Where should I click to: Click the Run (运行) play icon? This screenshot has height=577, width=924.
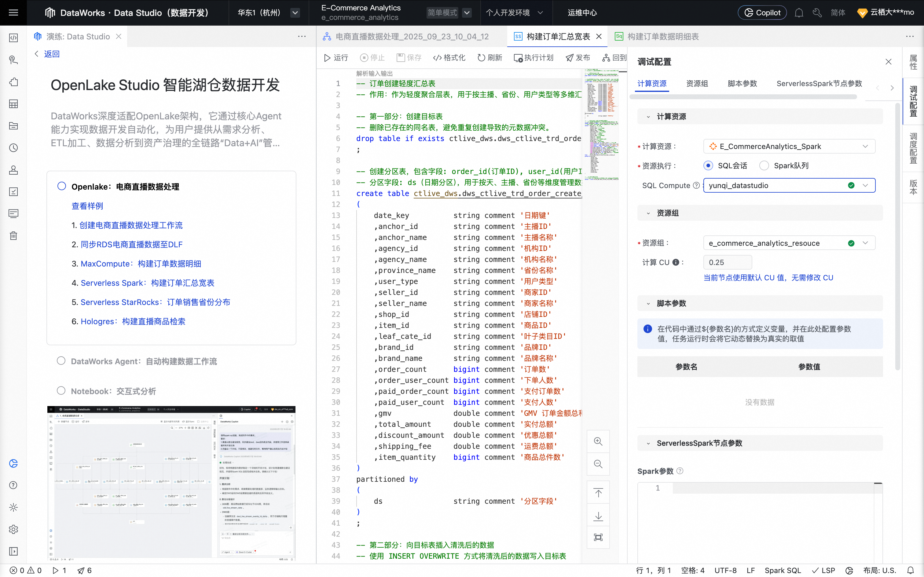[x=327, y=58]
